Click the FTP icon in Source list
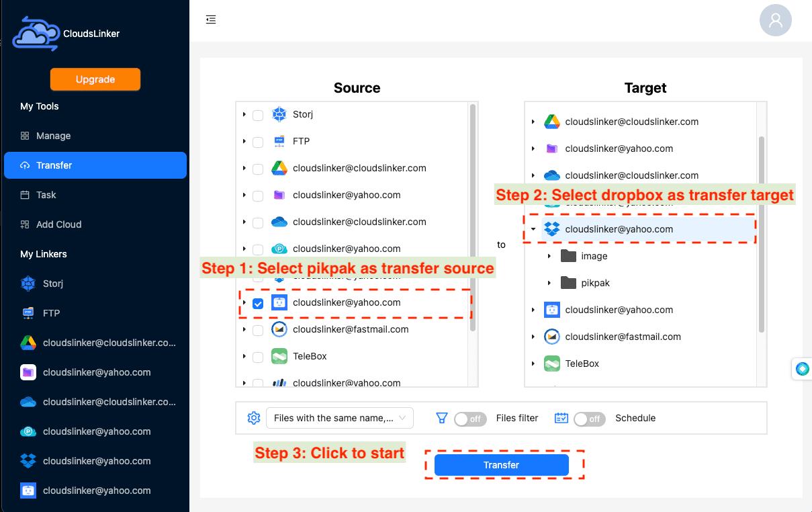812x512 pixels. click(x=279, y=141)
